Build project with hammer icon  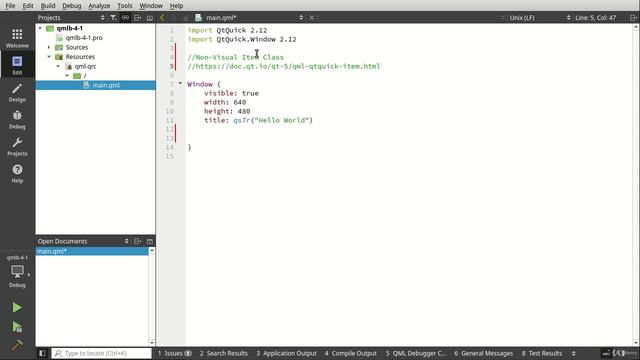(x=17, y=345)
